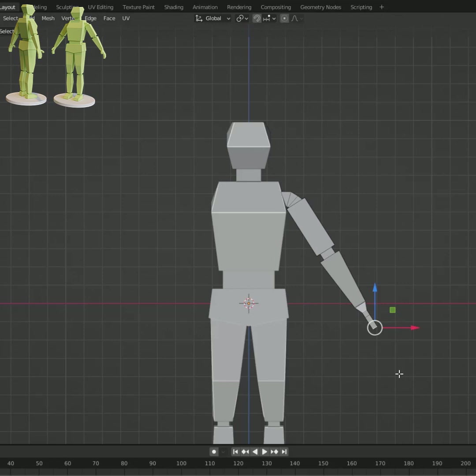Click the + button to add a workspace
The image size is (476, 476).
point(382,7)
